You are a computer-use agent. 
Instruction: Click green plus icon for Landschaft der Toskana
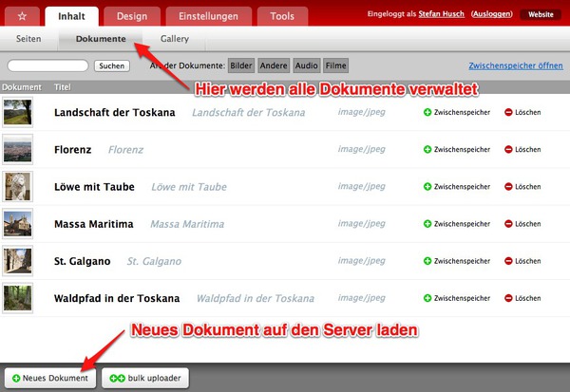[x=427, y=112]
